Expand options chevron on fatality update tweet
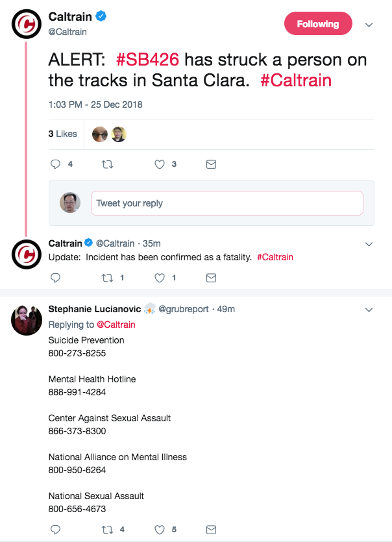The width and height of the screenshot is (392, 542). (369, 244)
